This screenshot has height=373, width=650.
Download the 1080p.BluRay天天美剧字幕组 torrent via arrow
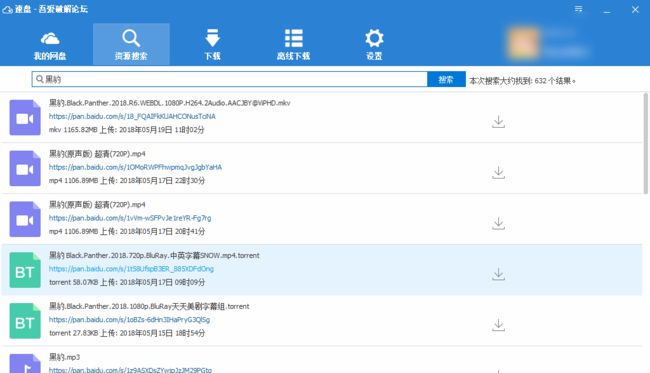pyautogui.click(x=498, y=325)
